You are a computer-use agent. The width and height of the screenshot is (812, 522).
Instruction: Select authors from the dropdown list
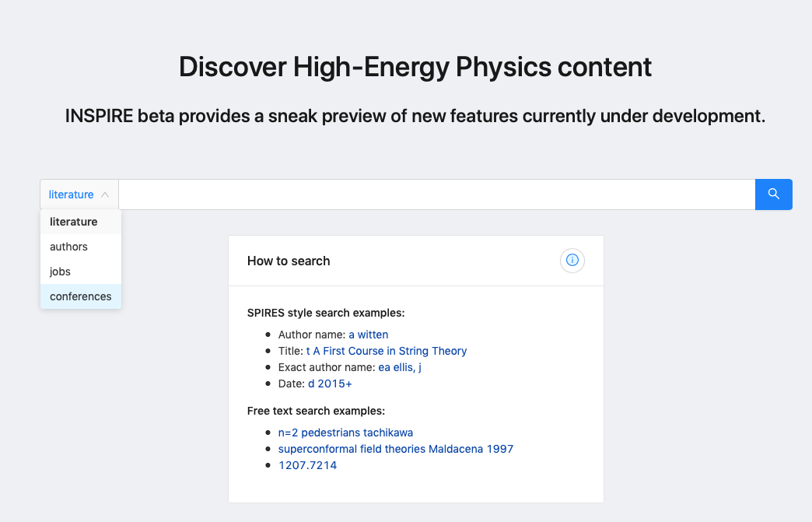pos(69,247)
